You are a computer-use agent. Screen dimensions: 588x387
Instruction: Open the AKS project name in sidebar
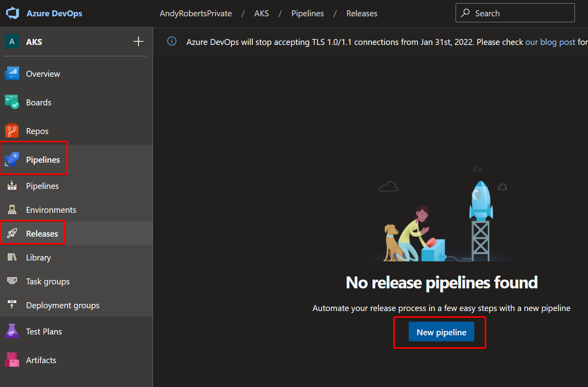tap(34, 42)
